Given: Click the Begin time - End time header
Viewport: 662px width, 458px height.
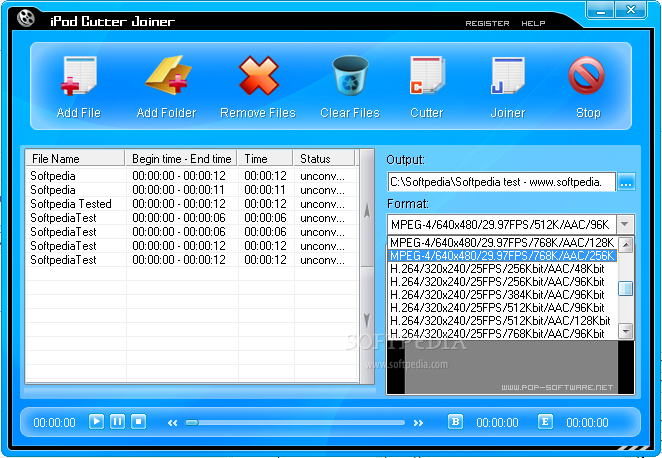Looking at the screenshot, I should pos(181,159).
